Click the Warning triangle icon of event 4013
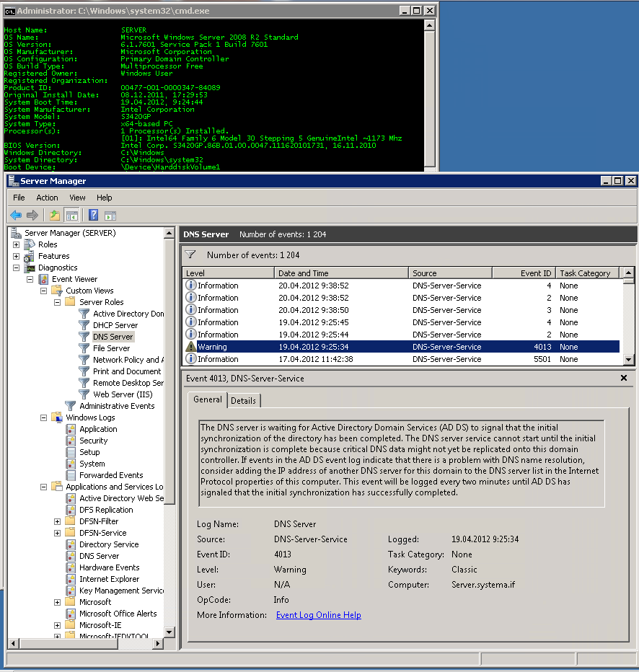This screenshot has width=639, height=672. point(190,347)
